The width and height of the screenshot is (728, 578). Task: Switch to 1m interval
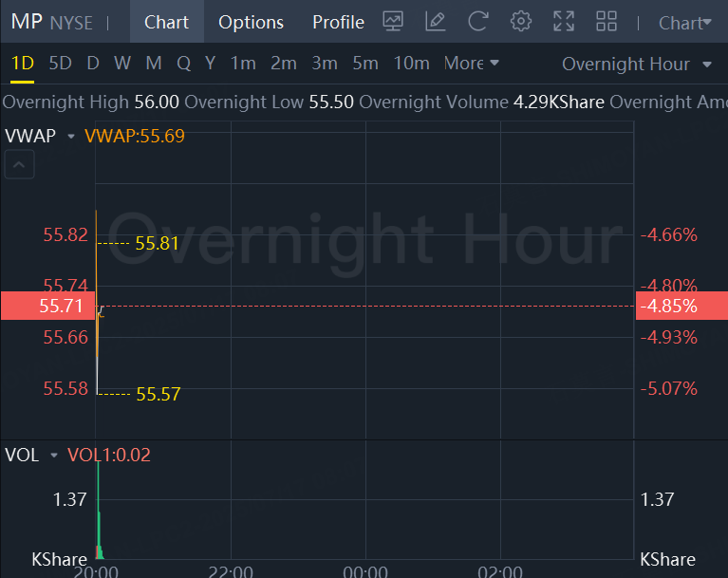[243, 64]
